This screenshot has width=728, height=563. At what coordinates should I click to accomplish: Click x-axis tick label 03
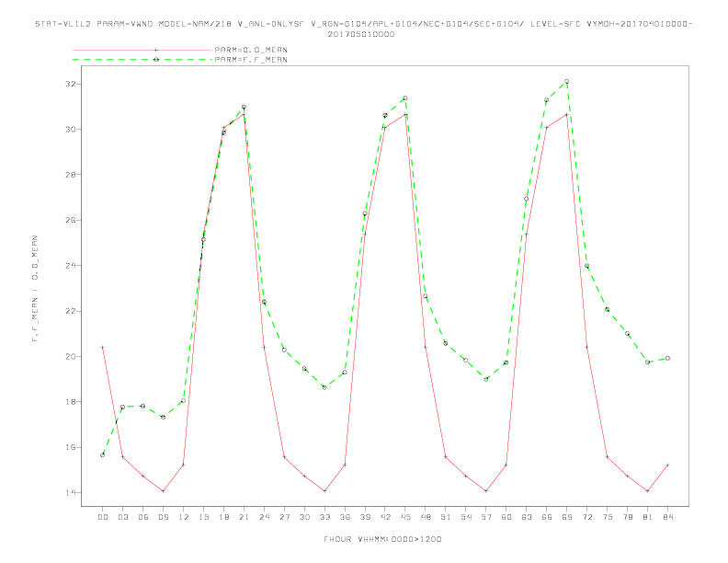(122, 517)
